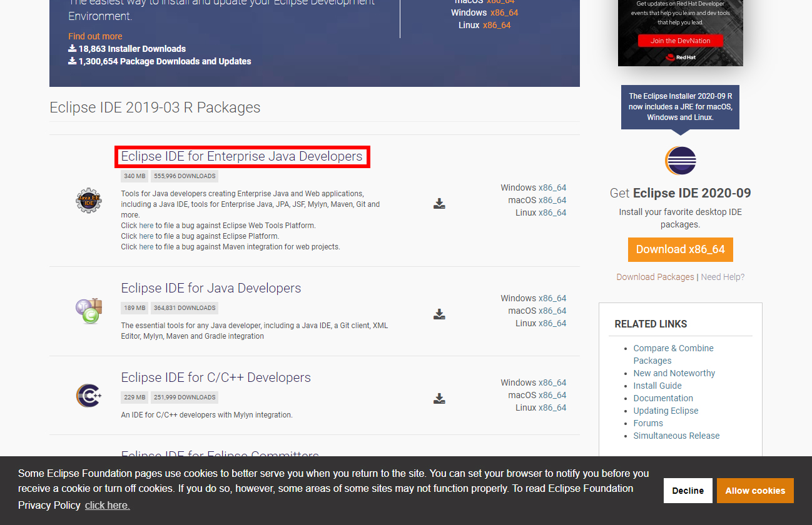
Task: Click 364,831 DOWNLOADS badge
Action: (x=185, y=307)
